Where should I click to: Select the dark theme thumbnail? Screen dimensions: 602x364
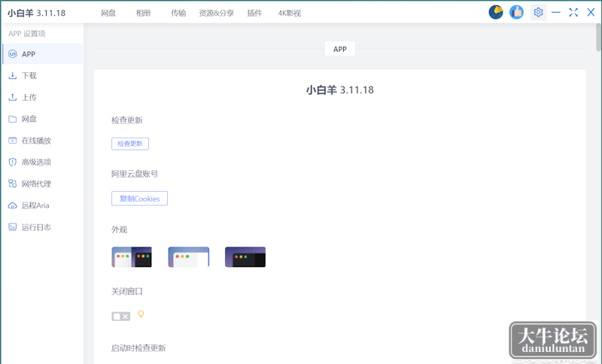pyautogui.click(x=245, y=257)
